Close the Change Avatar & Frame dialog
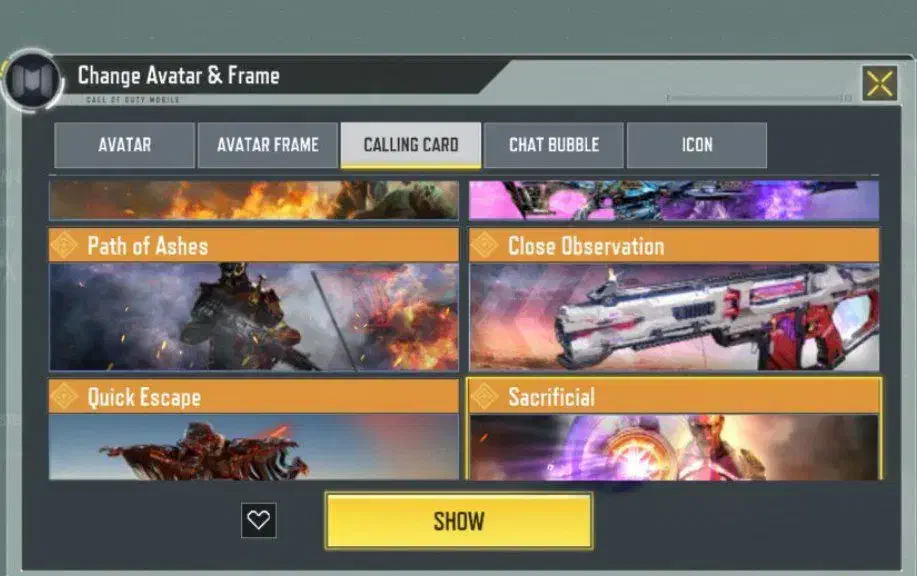The image size is (917, 576). pyautogui.click(x=880, y=83)
